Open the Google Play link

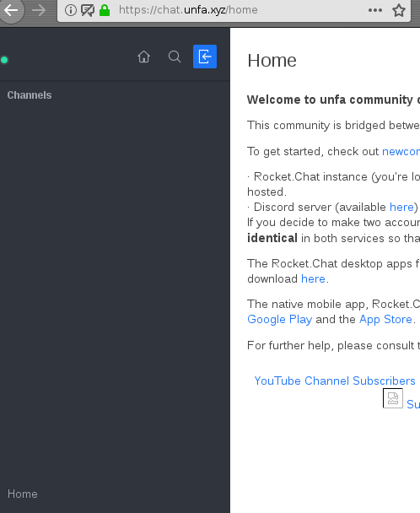(x=280, y=319)
